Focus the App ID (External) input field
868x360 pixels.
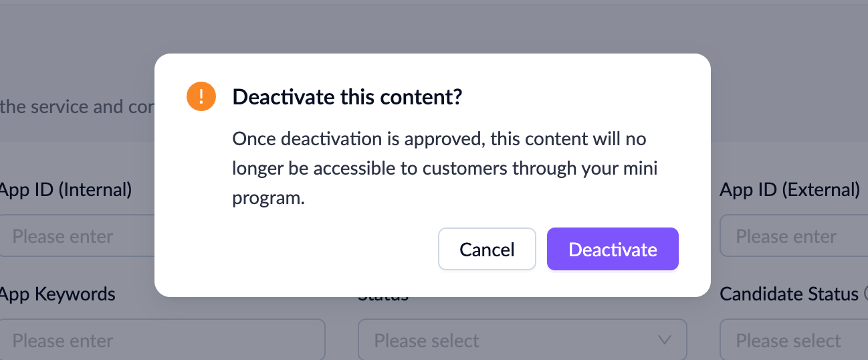coord(794,236)
